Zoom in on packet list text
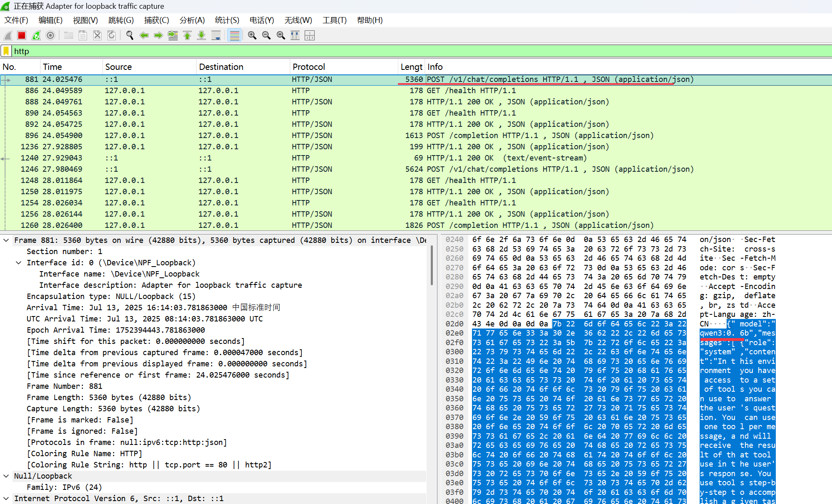This screenshot has height=504, width=832. (x=252, y=36)
